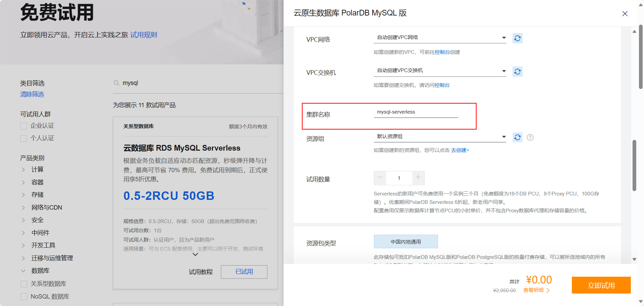Check the 企业认证 checkbox
Screen dimensions: 644x306
coord(24,126)
